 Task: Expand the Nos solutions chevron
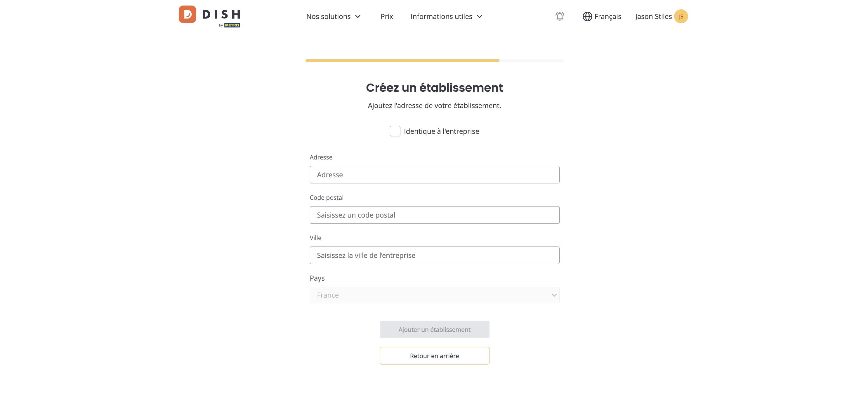tap(358, 17)
